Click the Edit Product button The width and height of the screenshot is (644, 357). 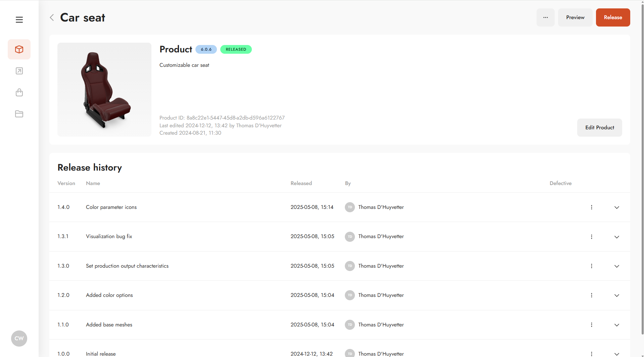click(x=599, y=128)
